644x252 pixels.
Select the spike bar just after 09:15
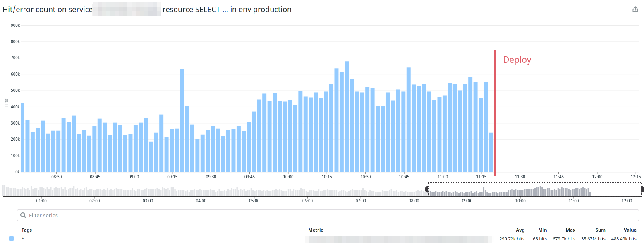[x=182, y=120]
